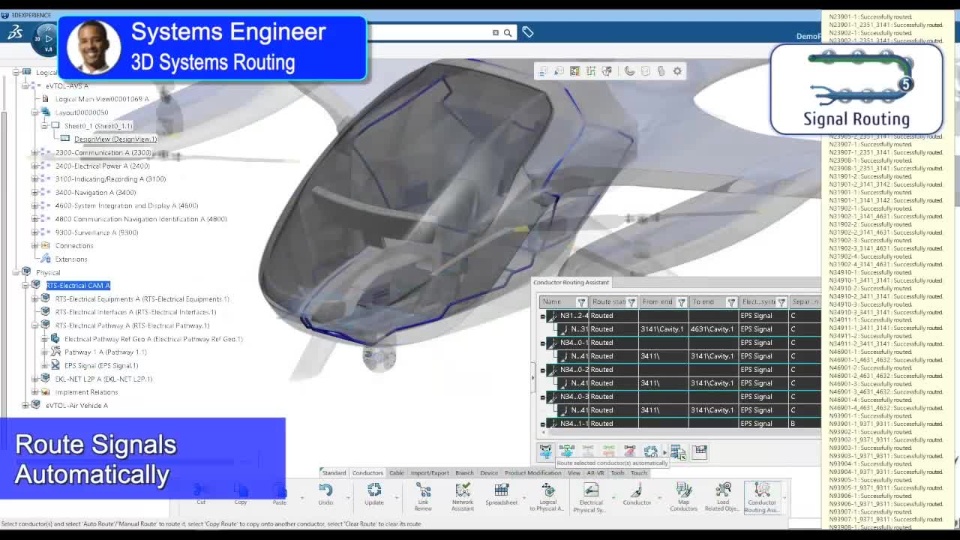Select the Conductor Routing Assistant panel tab
Image resolution: width=960 pixels, height=540 pixels.
coord(571,282)
